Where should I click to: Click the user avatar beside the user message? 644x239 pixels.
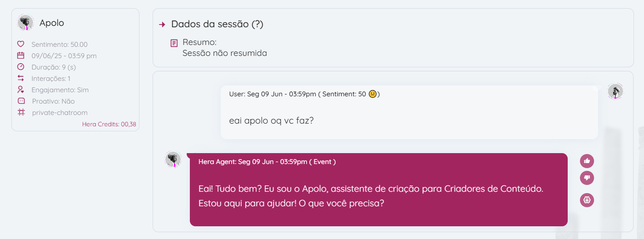pos(615,91)
